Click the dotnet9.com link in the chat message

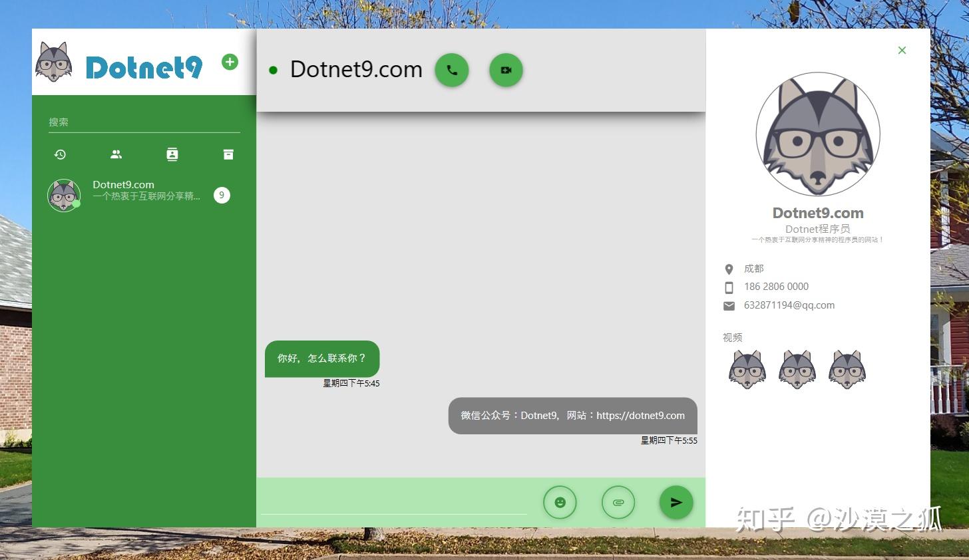[x=640, y=415]
